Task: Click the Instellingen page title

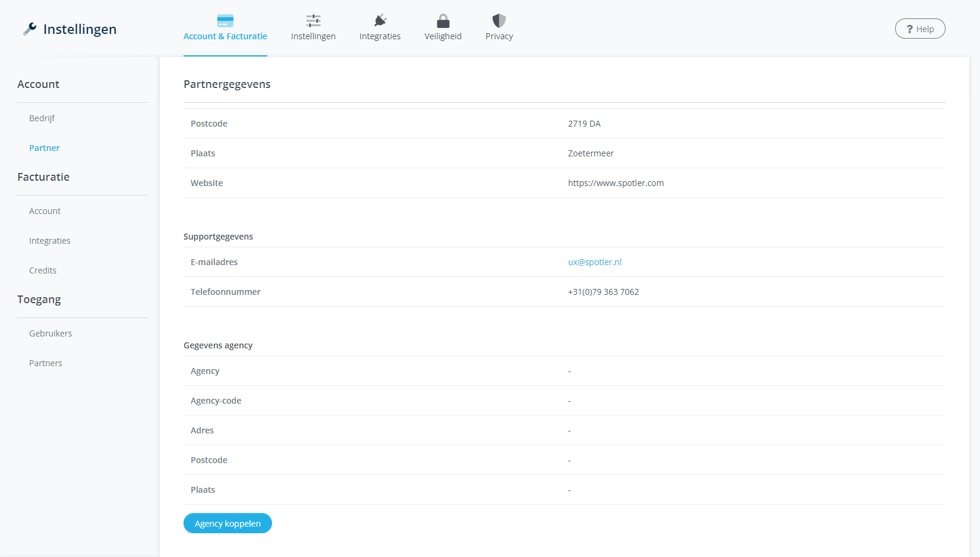Action: (80, 29)
